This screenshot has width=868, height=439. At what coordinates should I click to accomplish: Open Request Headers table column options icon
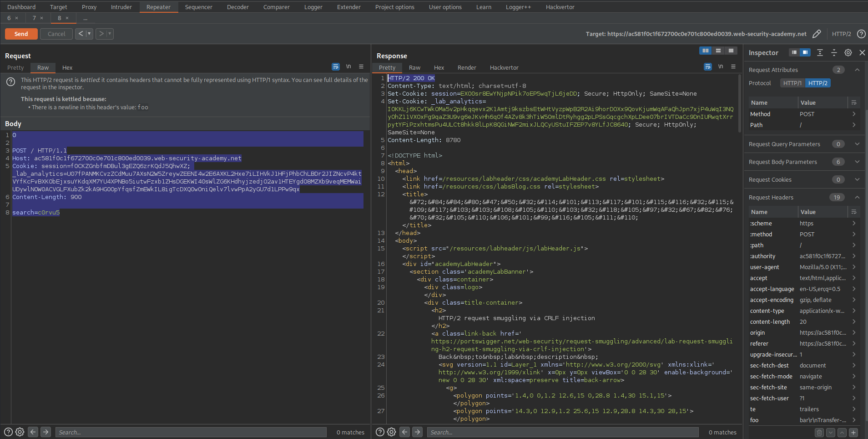(854, 212)
